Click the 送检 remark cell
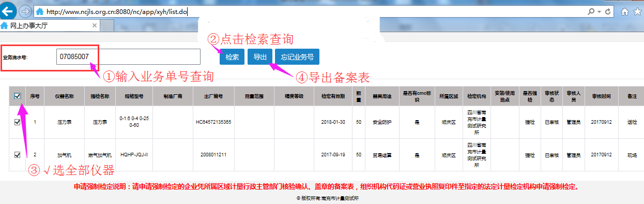Viewport: 644px width, 204px height. click(x=631, y=122)
